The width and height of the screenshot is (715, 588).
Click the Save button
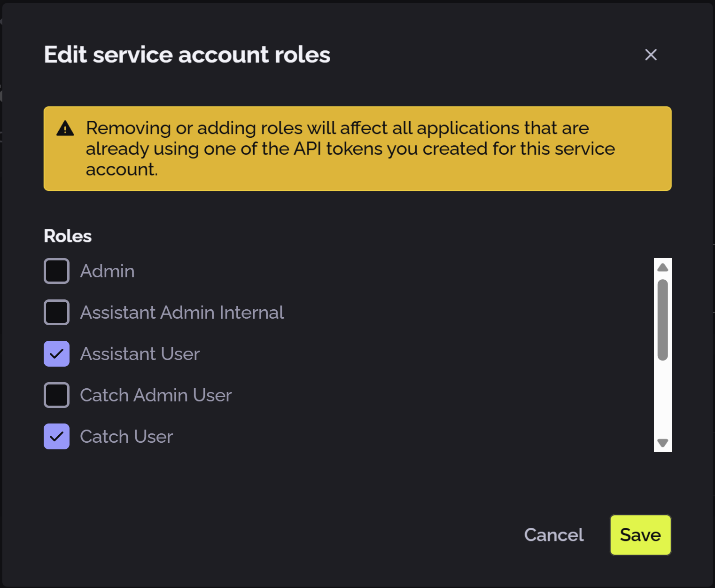click(x=640, y=535)
